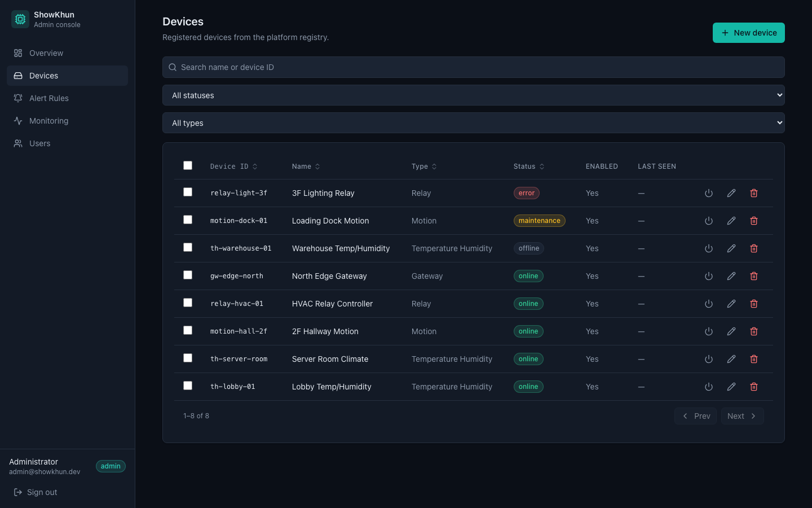Edit the North Edge Gateway device
Viewport: 812px width, 508px height.
coord(731,276)
